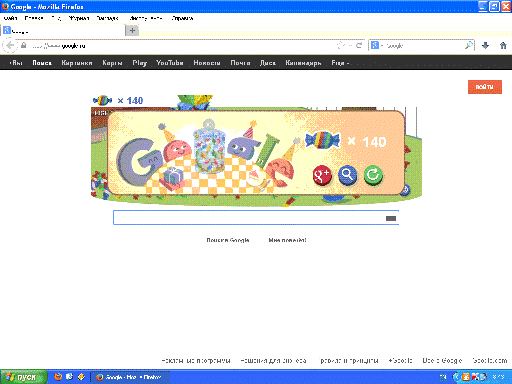Click the Google search text field
This screenshot has width=512, height=384.
(256, 218)
